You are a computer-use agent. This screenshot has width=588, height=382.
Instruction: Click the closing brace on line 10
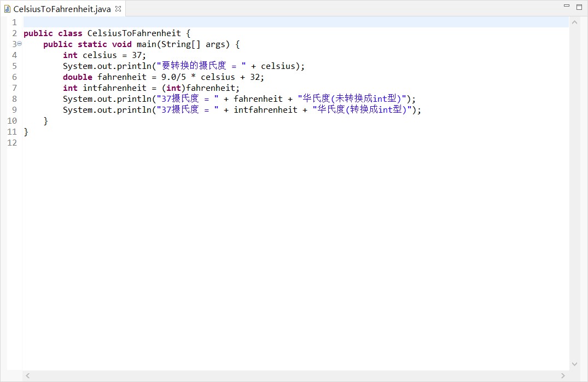pos(46,121)
